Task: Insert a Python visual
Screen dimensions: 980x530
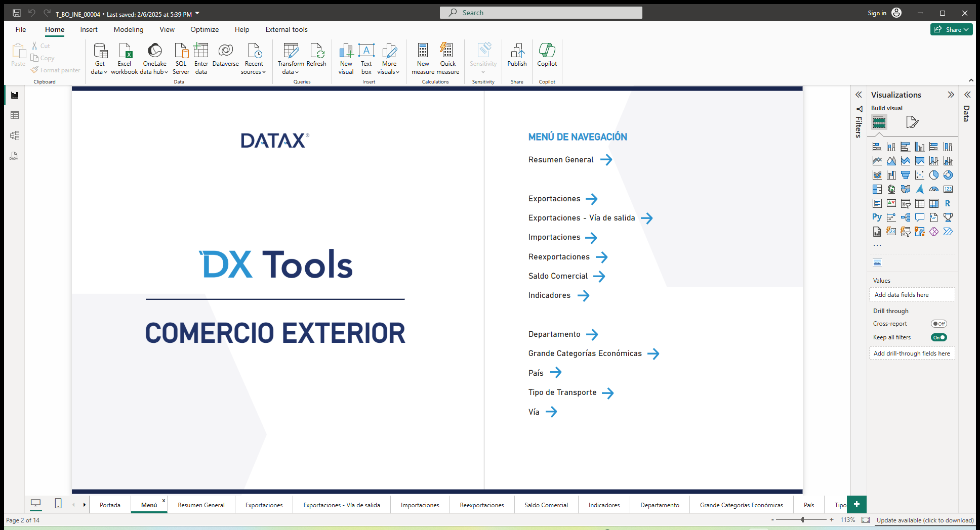Action: 876,217
